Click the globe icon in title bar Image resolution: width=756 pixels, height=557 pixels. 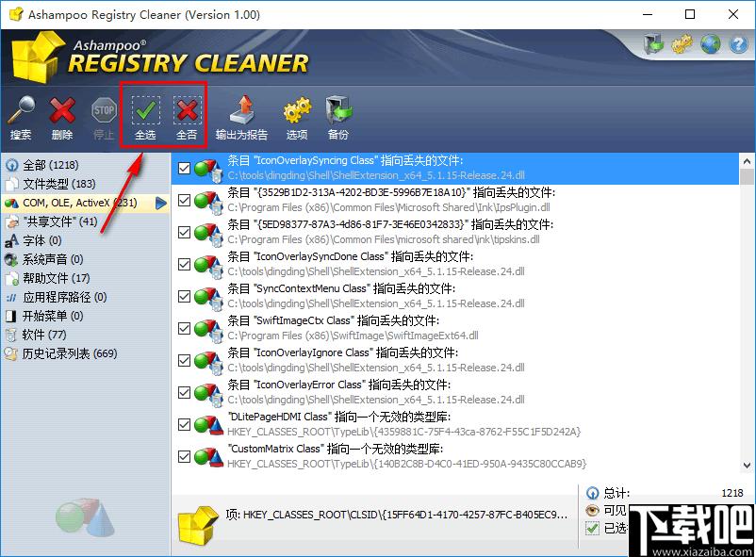coord(712,43)
